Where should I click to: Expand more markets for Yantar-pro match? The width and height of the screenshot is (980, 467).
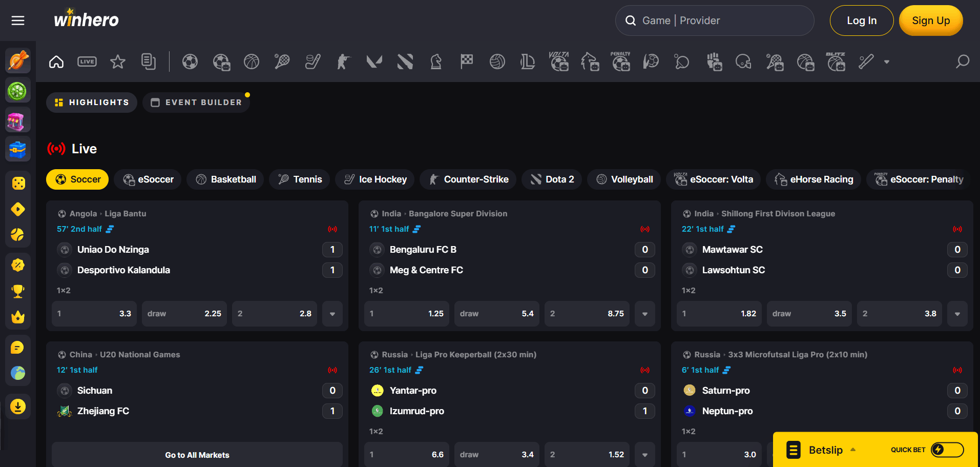pos(645,455)
